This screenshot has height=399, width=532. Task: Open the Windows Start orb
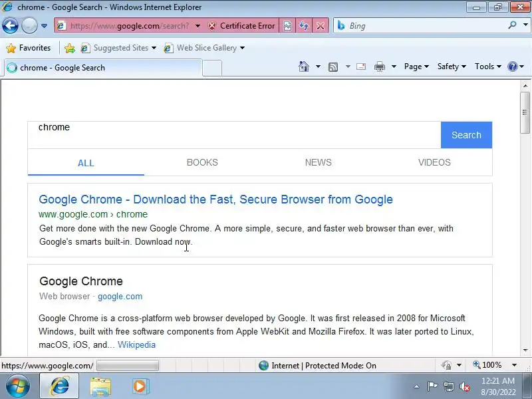point(18,386)
